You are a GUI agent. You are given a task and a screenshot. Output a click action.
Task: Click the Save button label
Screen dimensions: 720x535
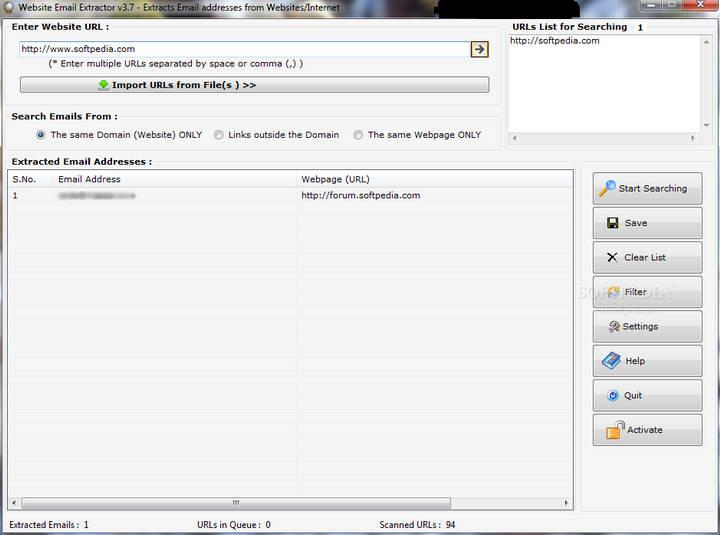636,223
